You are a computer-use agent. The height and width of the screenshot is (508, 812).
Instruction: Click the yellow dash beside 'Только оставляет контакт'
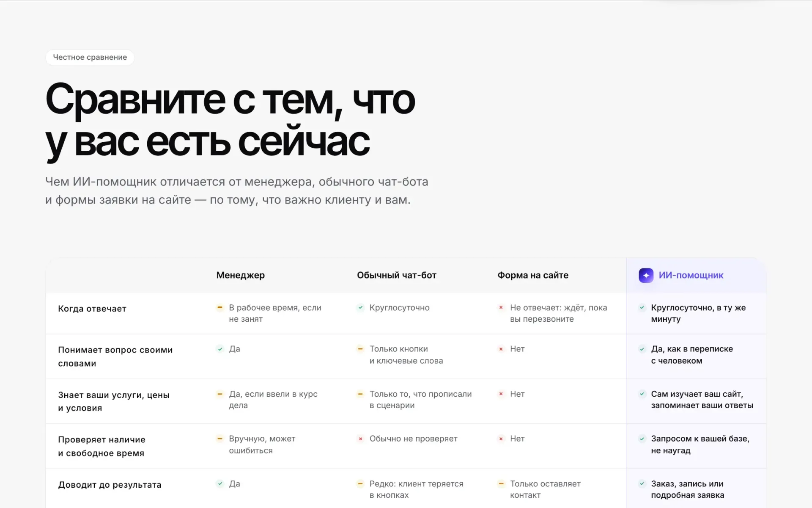pyautogui.click(x=501, y=483)
